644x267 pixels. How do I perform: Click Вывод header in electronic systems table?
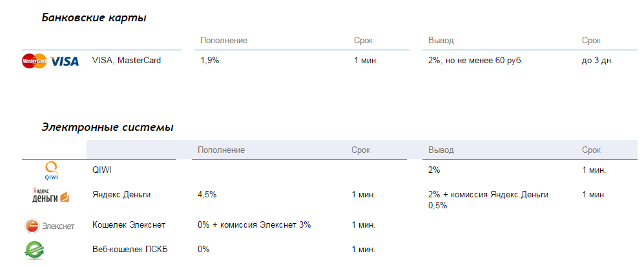[441, 150]
